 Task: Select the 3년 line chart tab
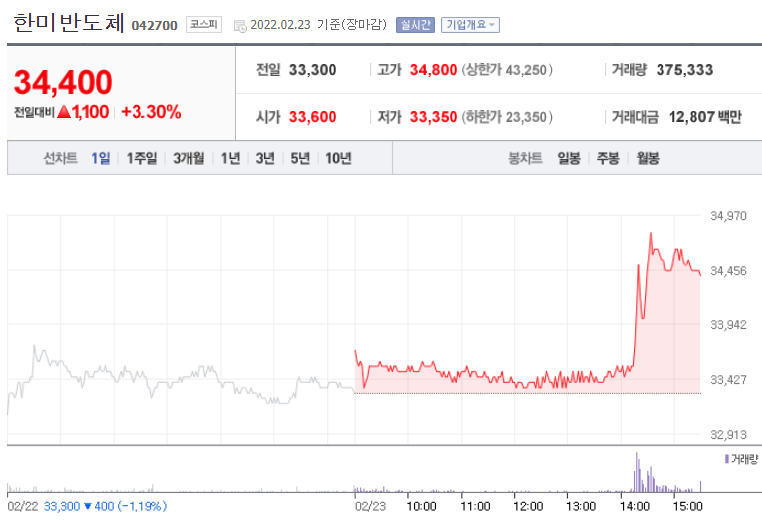[265, 158]
